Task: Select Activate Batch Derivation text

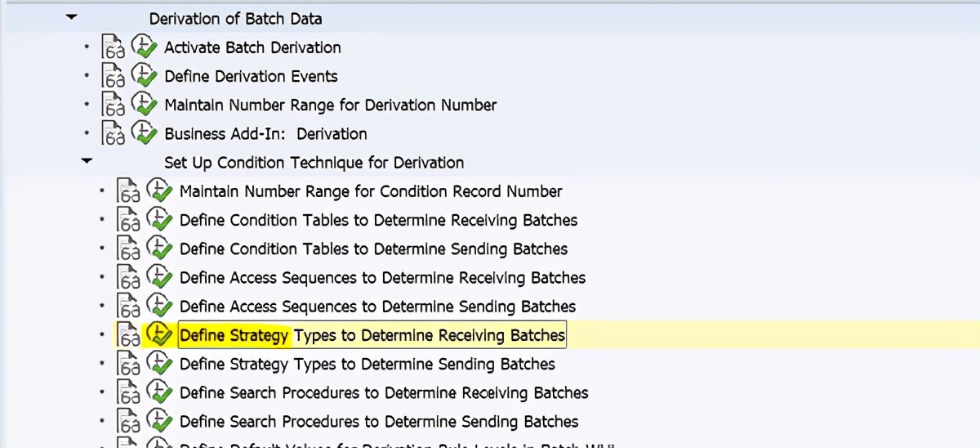Action: (x=252, y=47)
